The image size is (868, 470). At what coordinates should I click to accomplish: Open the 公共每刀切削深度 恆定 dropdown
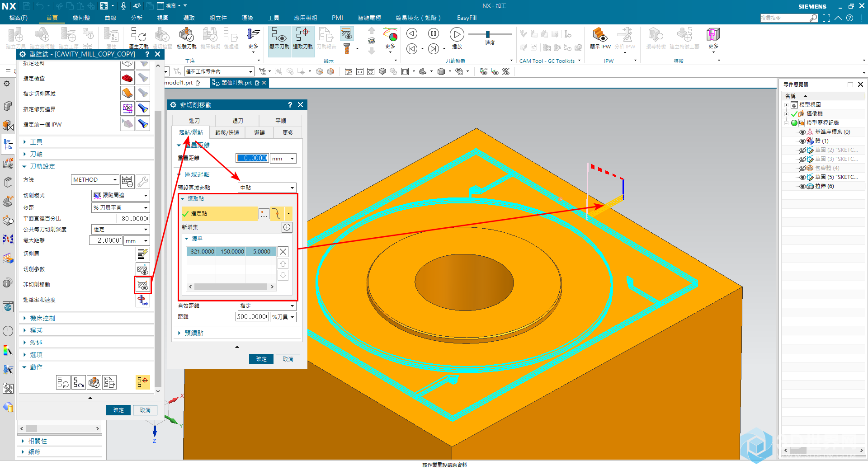[121, 230]
